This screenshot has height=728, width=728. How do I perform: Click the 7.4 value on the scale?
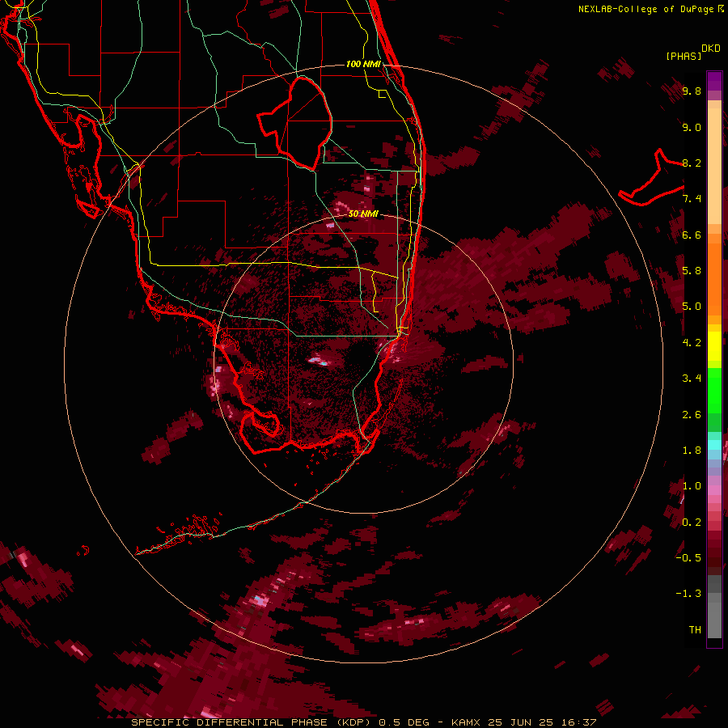pyautogui.click(x=692, y=199)
